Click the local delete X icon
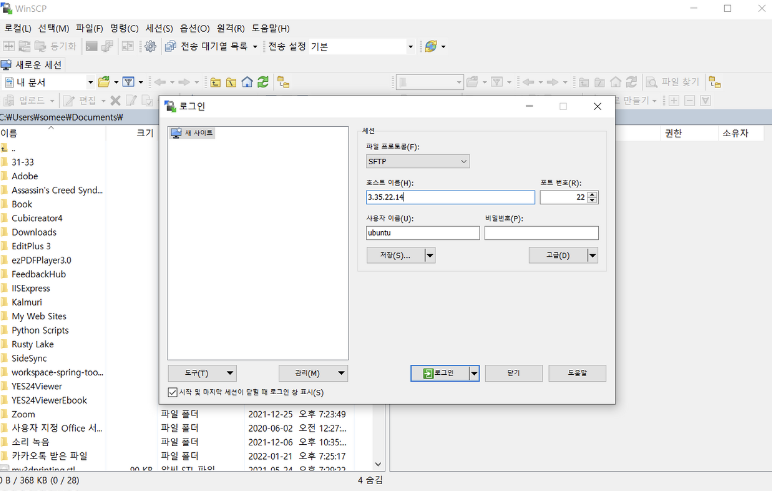The image size is (772, 491). [115, 100]
